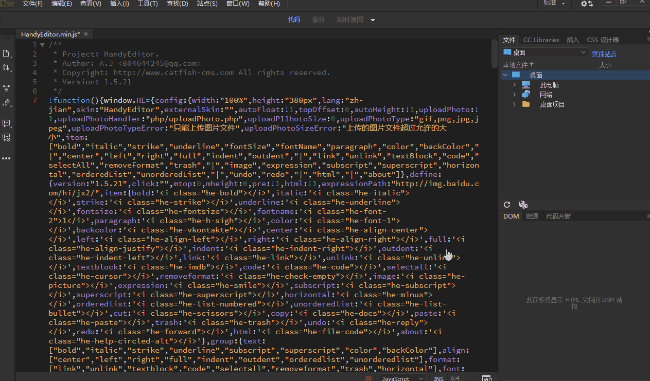Click line number 7 in the gutter
This screenshot has height=381, width=650.
tap(35, 100)
